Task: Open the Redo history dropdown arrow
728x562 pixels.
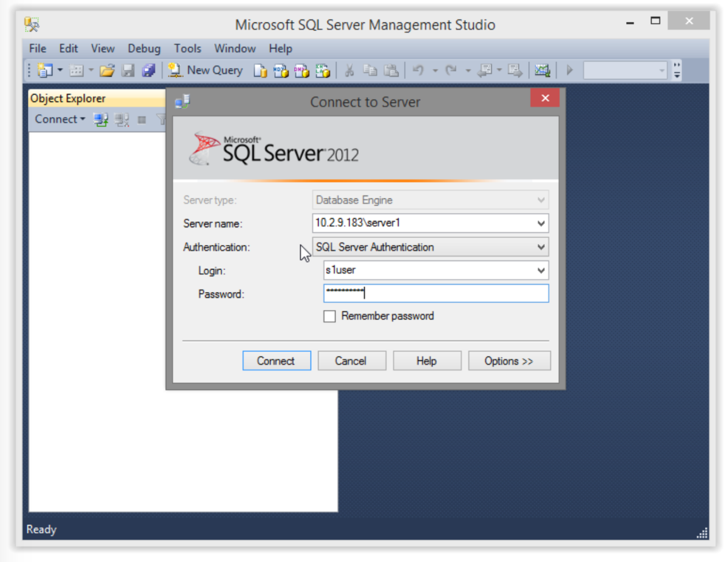Action: tap(468, 70)
